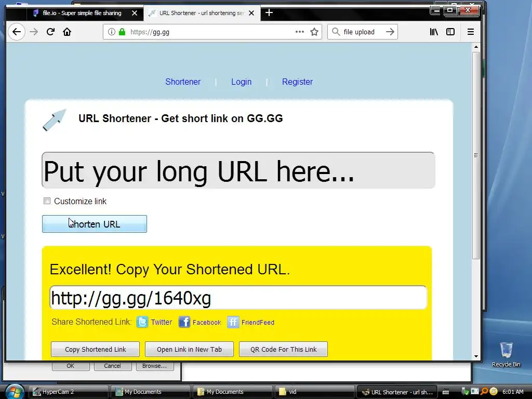Image resolution: width=532 pixels, height=399 pixels.
Task: Reload the gg.gg page
Action: (50, 32)
